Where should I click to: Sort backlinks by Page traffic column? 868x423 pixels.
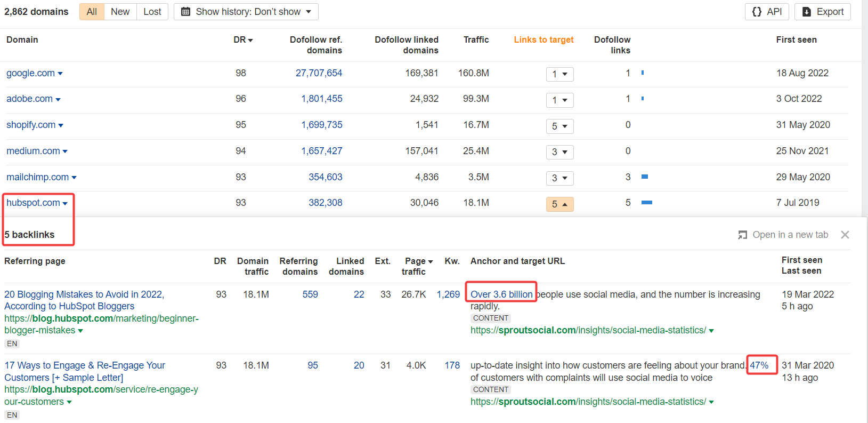pos(419,261)
